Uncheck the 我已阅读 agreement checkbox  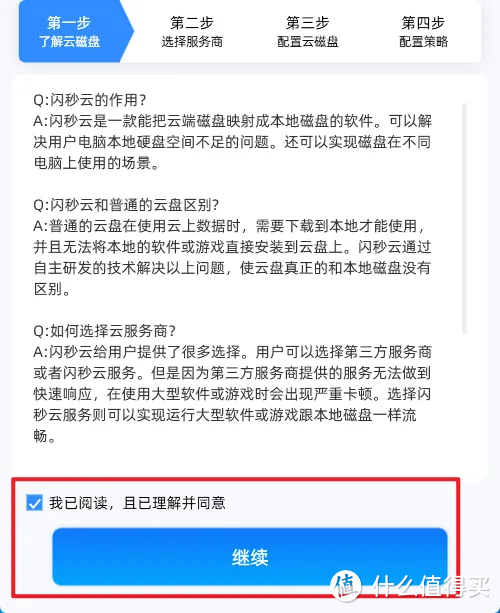[x=34, y=502]
